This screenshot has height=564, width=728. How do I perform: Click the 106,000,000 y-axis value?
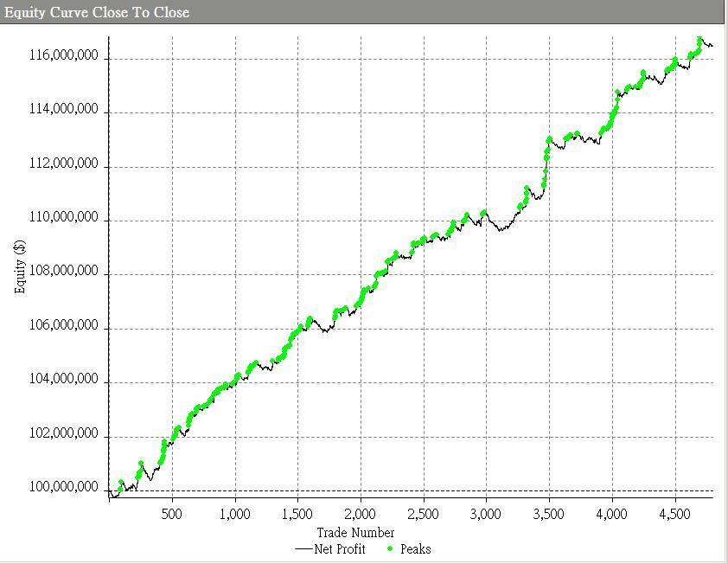pos(64,325)
